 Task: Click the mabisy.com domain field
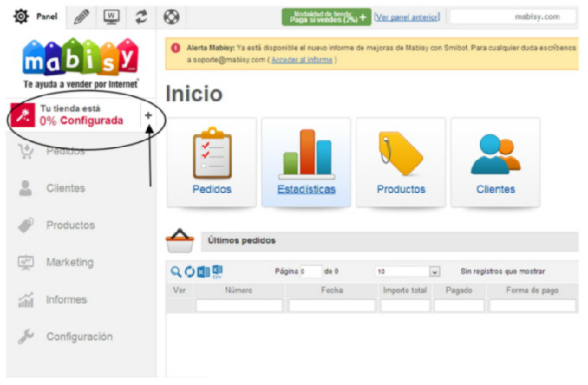[x=512, y=17]
